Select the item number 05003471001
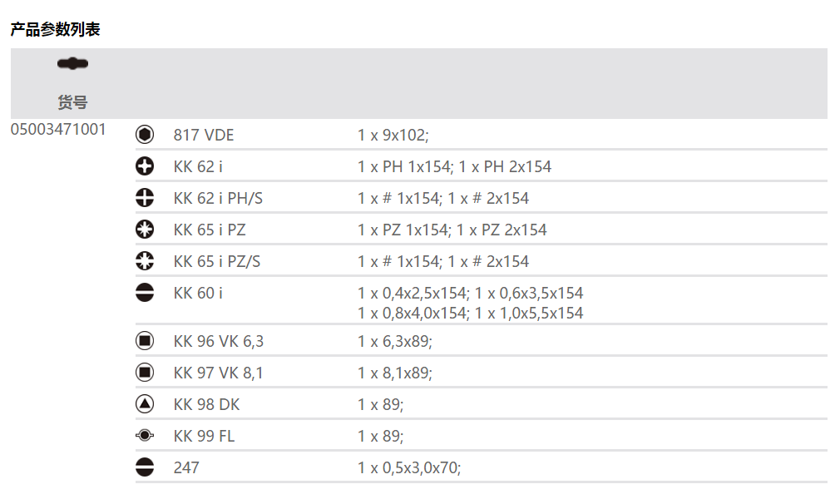The width and height of the screenshot is (840, 504). 58,131
